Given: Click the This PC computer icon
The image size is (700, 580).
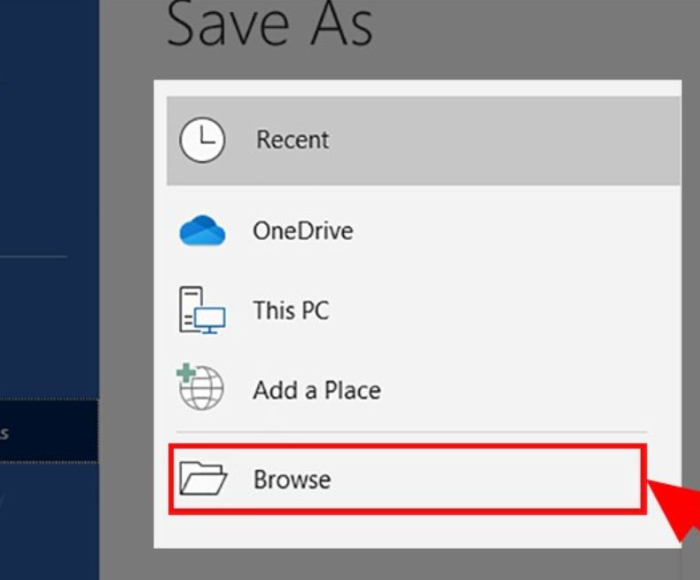Looking at the screenshot, I should (x=202, y=310).
